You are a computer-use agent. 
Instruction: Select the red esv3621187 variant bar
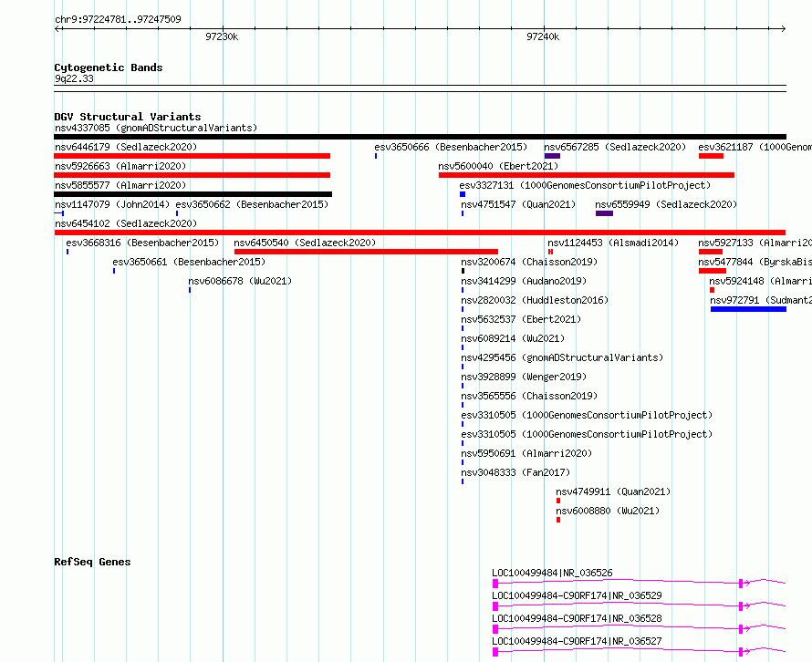[711, 156]
